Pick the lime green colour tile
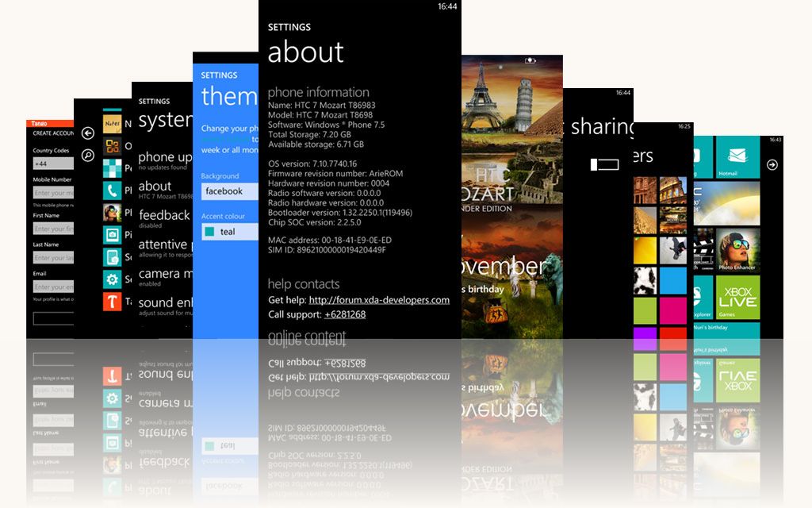812x508 pixels. tap(645, 310)
